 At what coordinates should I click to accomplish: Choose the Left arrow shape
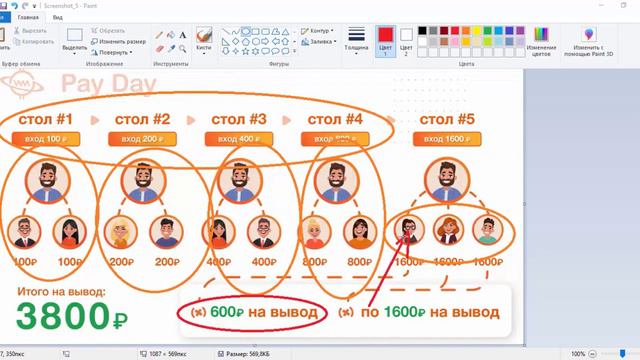(x=276, y=42)
